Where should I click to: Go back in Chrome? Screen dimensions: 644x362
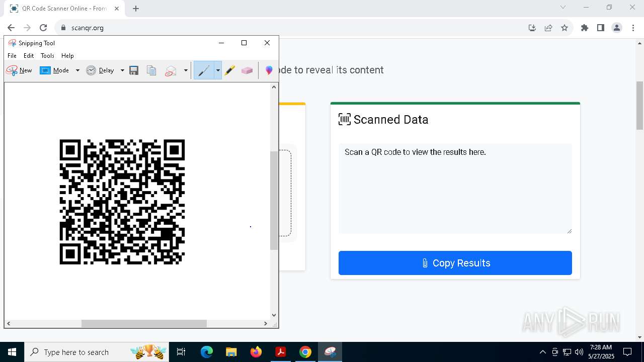(11, 28)
